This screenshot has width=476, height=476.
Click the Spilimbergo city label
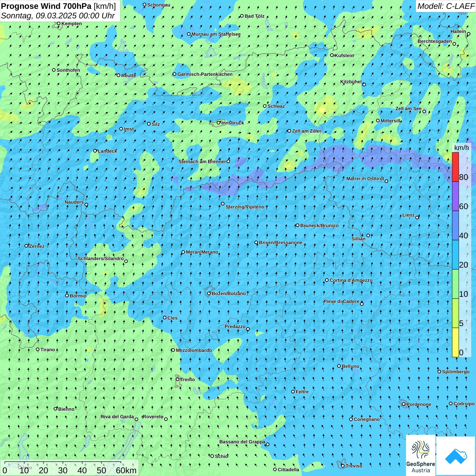pos(456,372)
